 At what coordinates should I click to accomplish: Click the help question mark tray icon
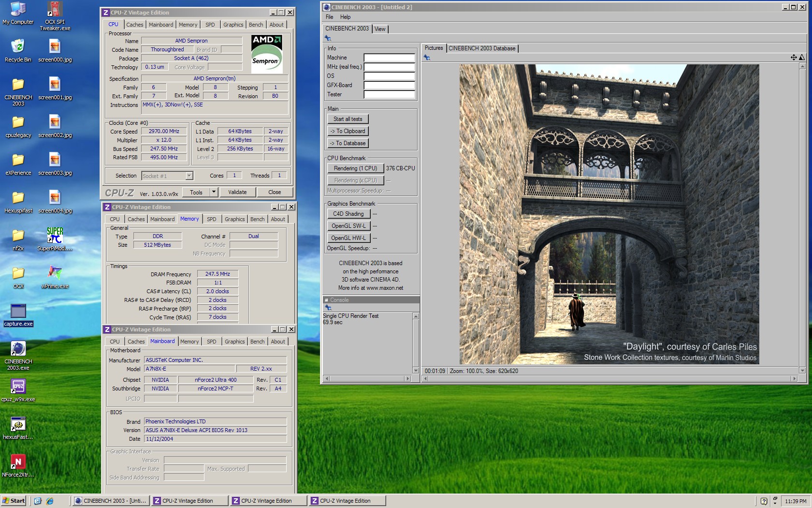click(x=764, y=501)
